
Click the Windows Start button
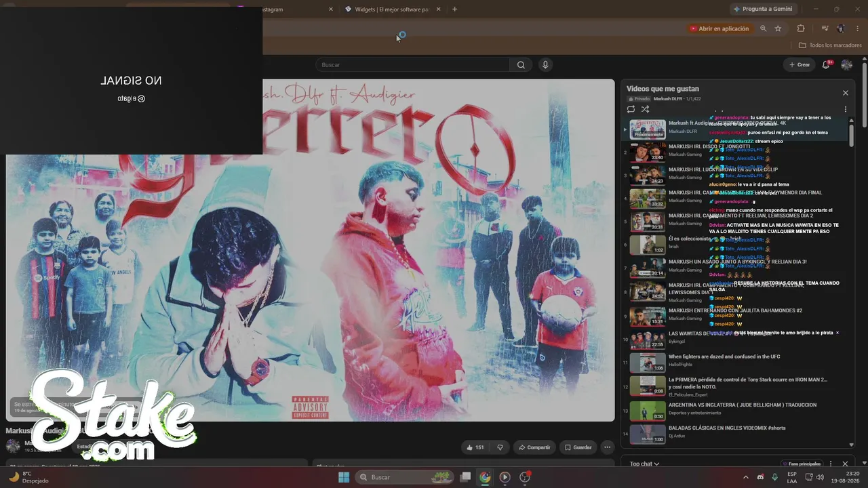pyautogui.click(x=344, y=477)
